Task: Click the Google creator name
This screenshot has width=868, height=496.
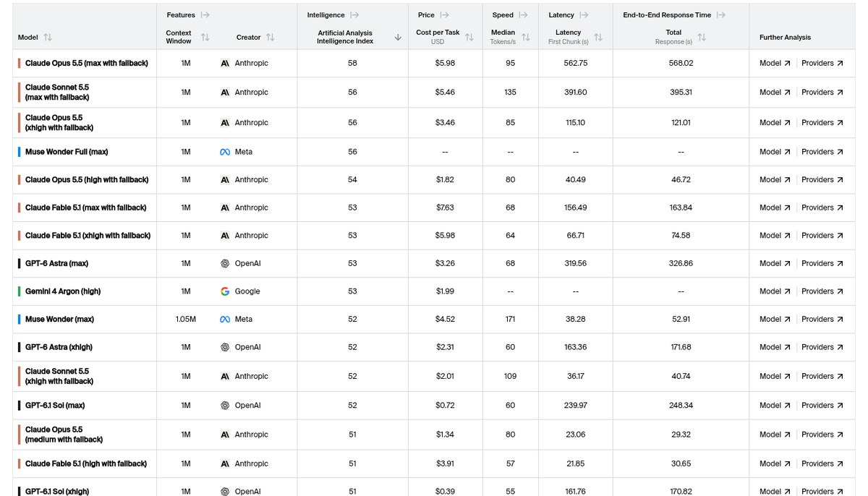Action: click(x=247, y=291)
